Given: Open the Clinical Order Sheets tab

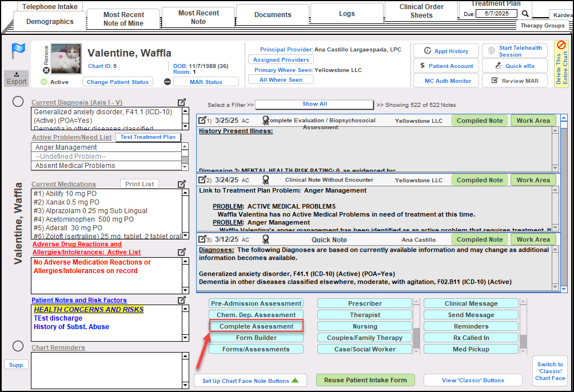Looking at the screenshot, I should 421,11.
